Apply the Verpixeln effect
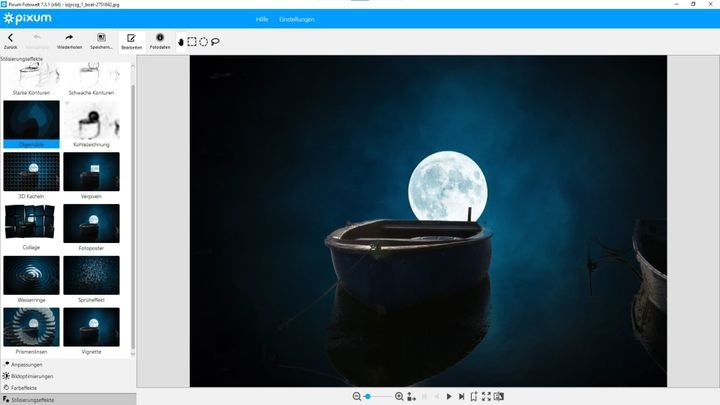This screenshot has width=720, height=405. point(91,176)
